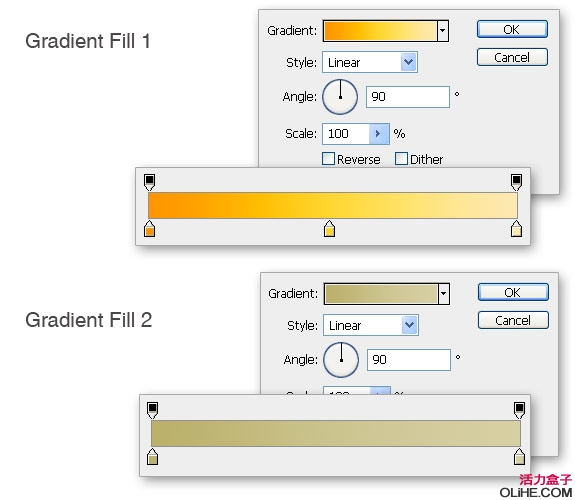The image size is (575, 500).
Task: Click the Angle 90 field in Gradient Fill 1
Action: coord(408,97)
